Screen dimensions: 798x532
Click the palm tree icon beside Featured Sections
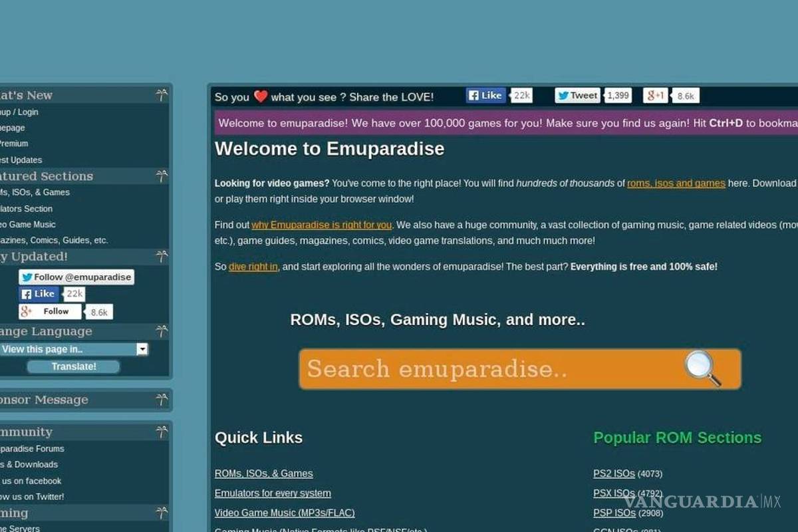(161, 176)
